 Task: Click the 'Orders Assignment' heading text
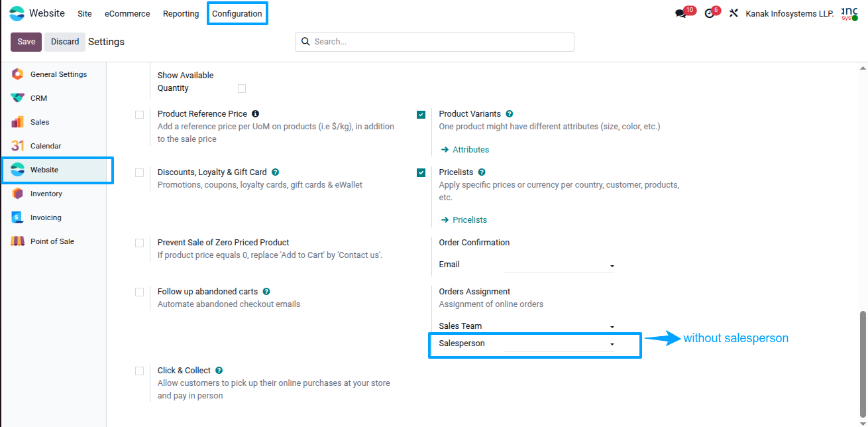coord(474,292)
